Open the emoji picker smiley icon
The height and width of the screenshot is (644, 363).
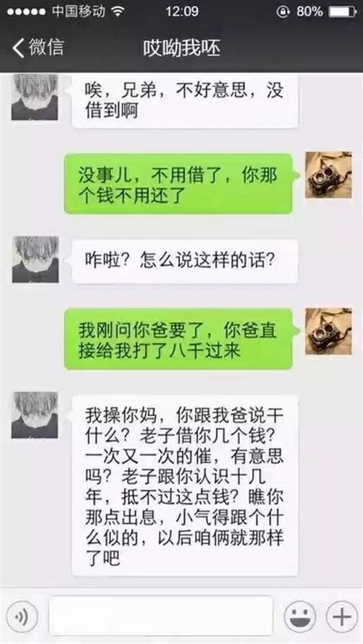click(x=300, y=616)
